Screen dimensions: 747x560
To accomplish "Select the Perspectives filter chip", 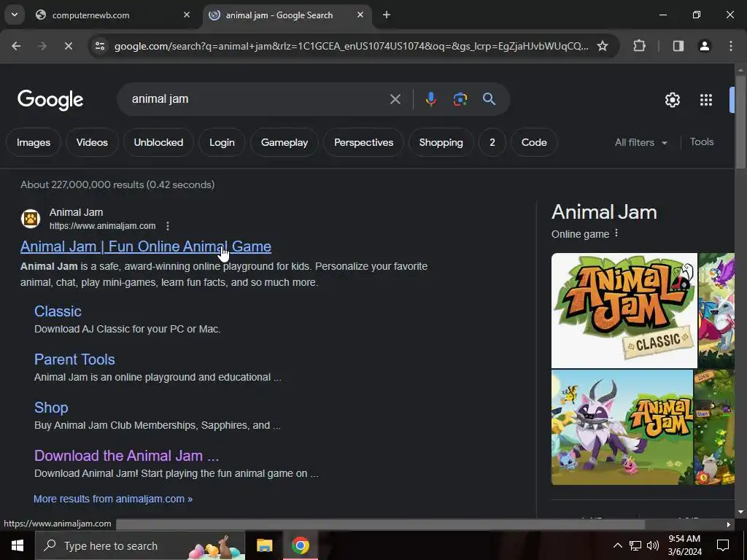I will click(x=363, y=142).
